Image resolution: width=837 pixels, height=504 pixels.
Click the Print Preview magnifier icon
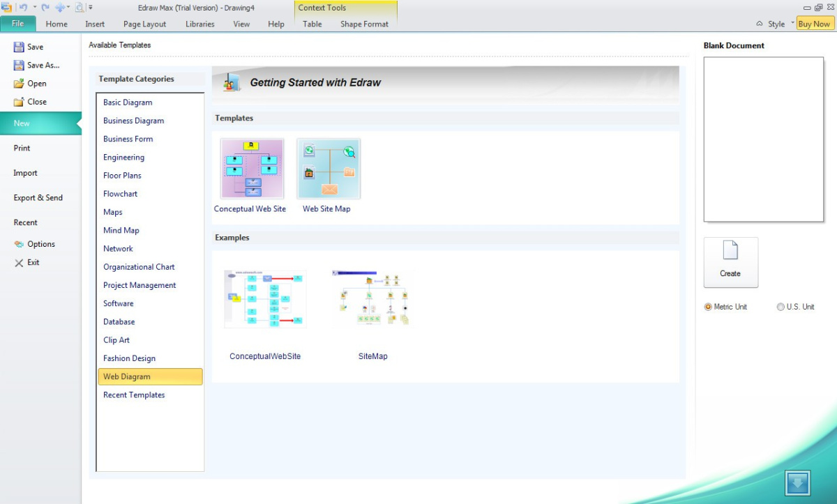[80, 8]
